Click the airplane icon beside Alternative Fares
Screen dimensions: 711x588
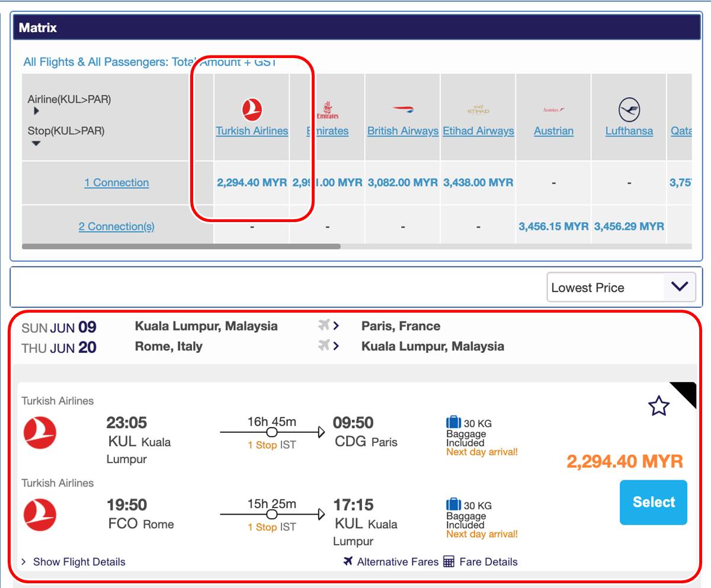[348, 561]
